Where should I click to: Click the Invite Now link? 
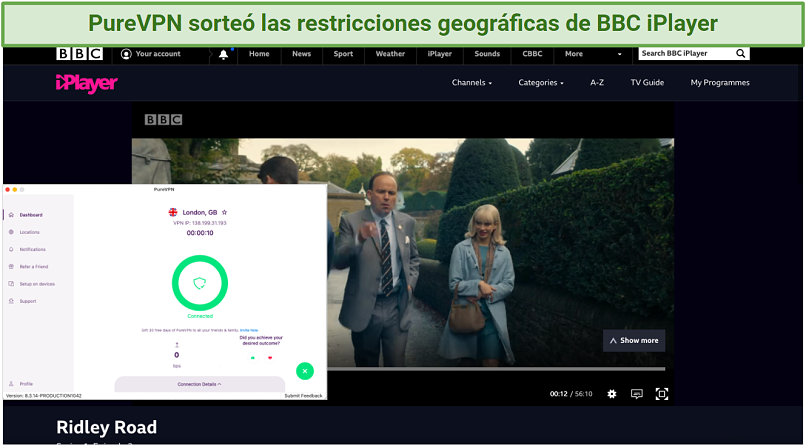pyautogui.click(x=249, y=330)
